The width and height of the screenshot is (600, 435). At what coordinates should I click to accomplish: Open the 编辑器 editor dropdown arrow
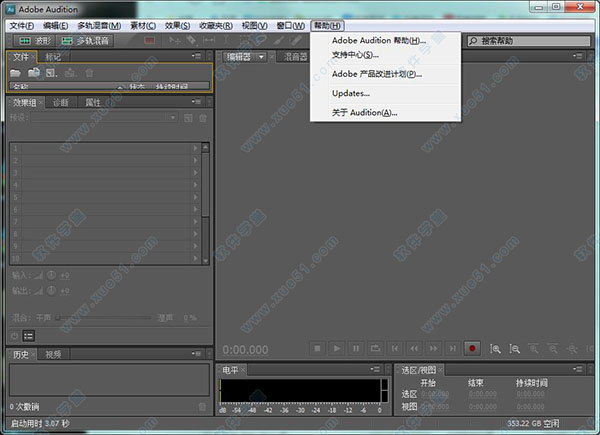click(x=261, y=57)
